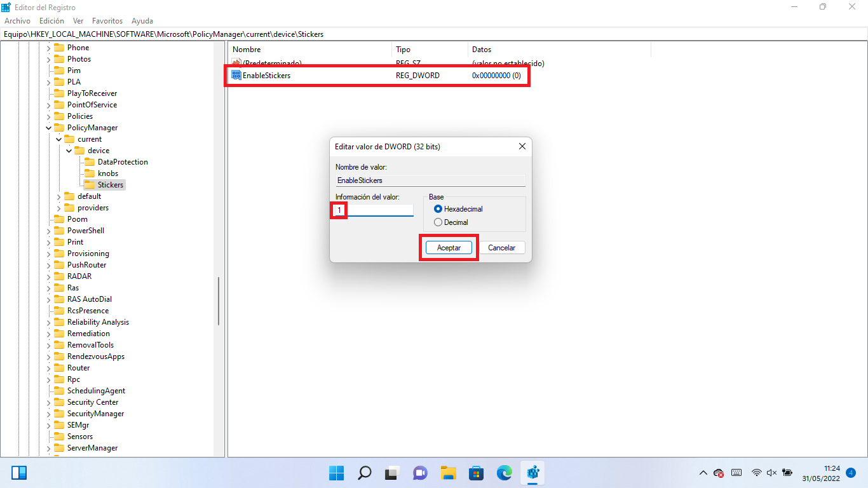
Task: Select the knobs key in tree
Action: (x=108, y=173)
